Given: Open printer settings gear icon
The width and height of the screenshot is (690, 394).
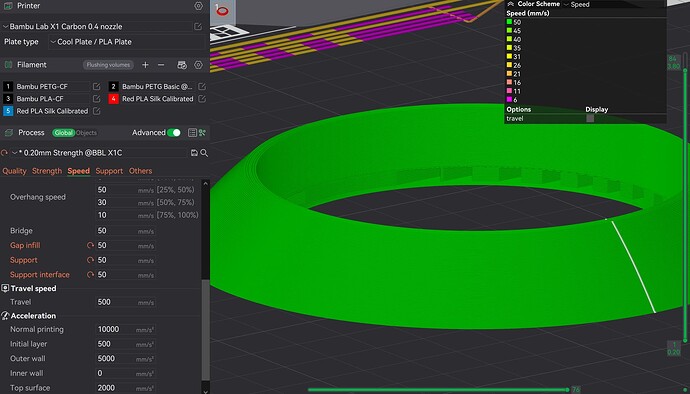Looking at the screenshot, I should 198,6.
